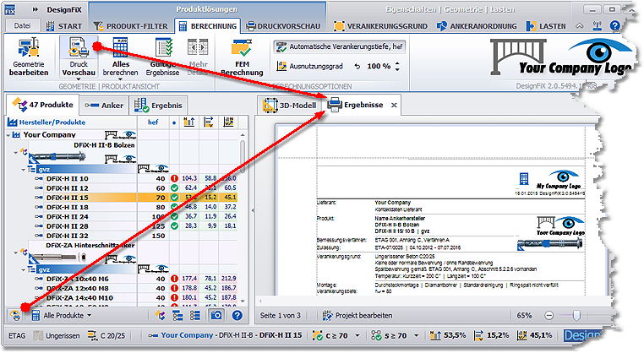Open the Alle Produkte dropdown
The width and height of the screenshot is (644, 353).
62,315
